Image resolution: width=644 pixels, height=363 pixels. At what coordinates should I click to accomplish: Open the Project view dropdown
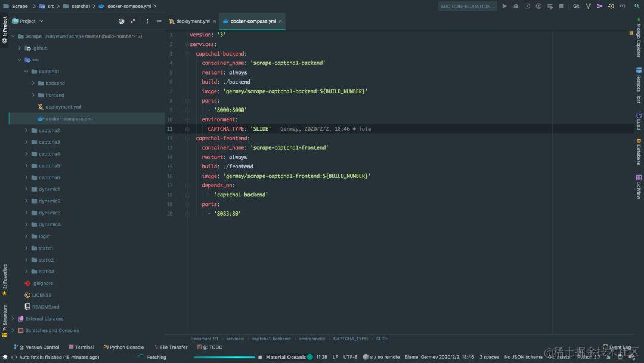click(x=27, y=21)
